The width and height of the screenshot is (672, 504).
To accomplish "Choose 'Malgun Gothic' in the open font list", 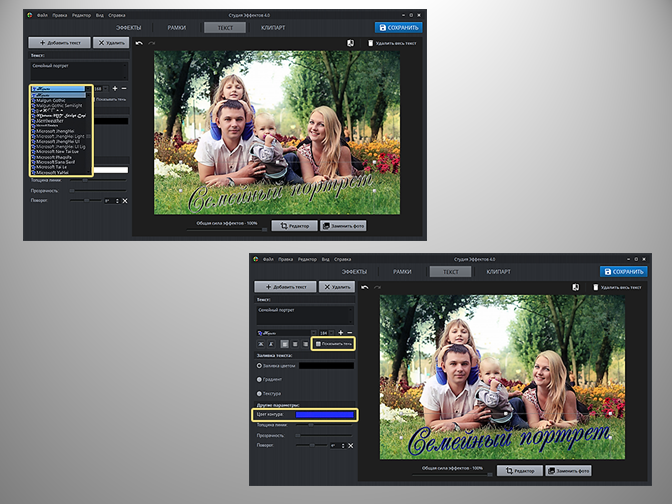I will [54, 101].
